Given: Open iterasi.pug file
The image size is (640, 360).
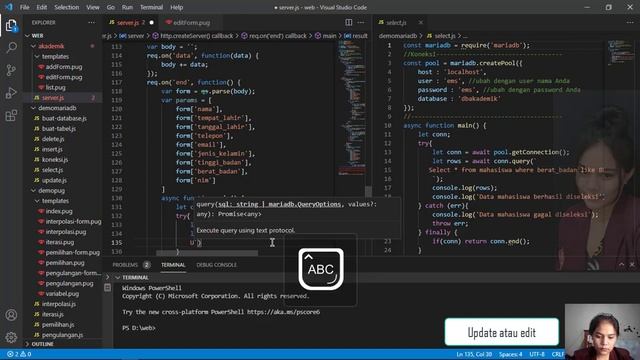Looking at the screenshot, I should (x=60, y=242).
